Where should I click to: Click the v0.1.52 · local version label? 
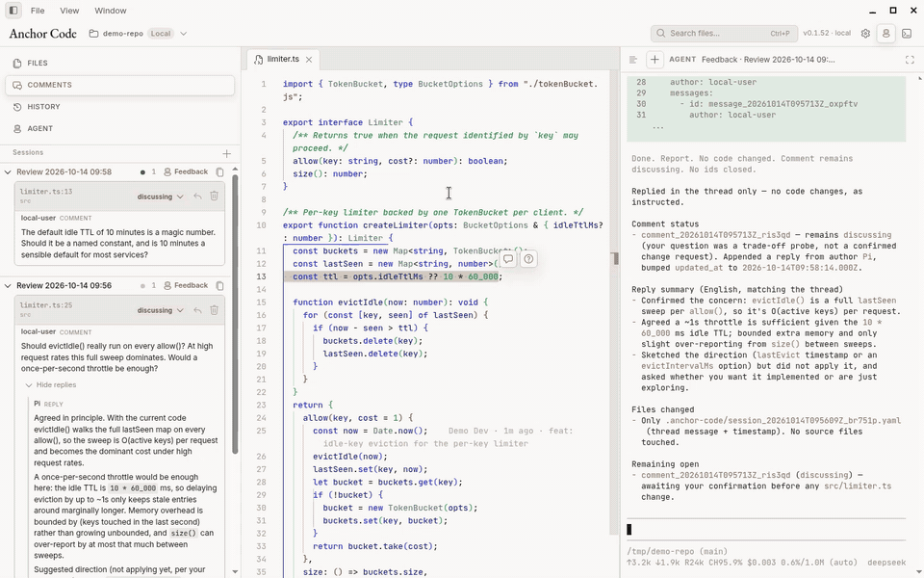pos(827,34)
